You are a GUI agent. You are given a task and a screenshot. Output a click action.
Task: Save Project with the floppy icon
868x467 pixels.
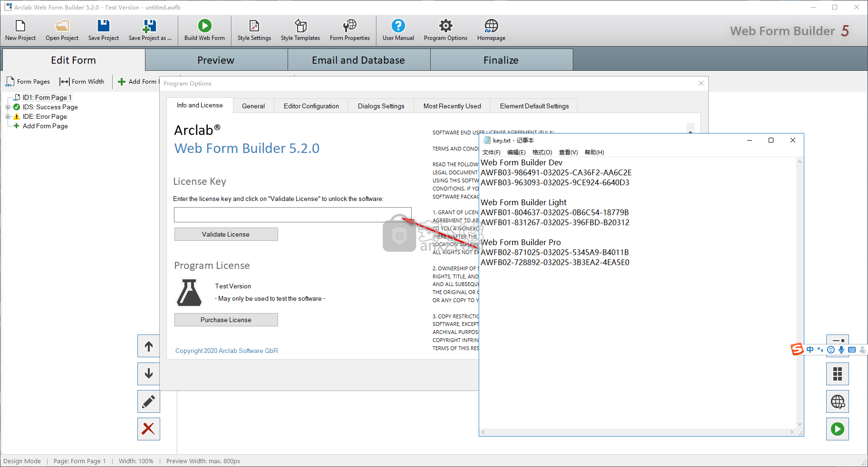(x=104, y=30)
